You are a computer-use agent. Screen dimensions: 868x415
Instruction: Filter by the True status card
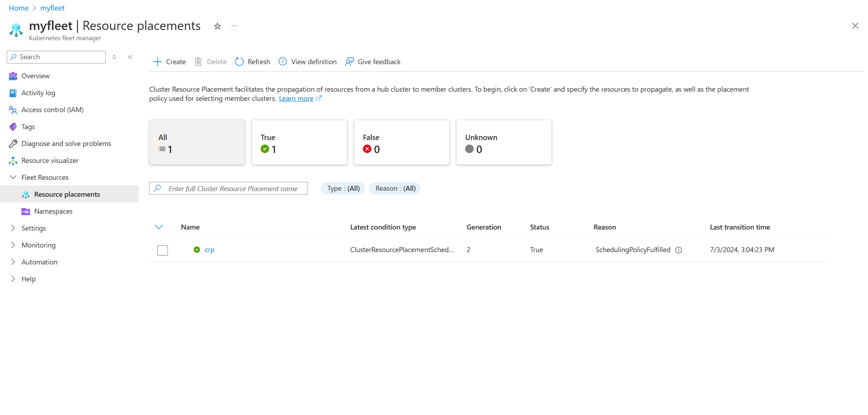pyautogui.click(x=299, y=142)
